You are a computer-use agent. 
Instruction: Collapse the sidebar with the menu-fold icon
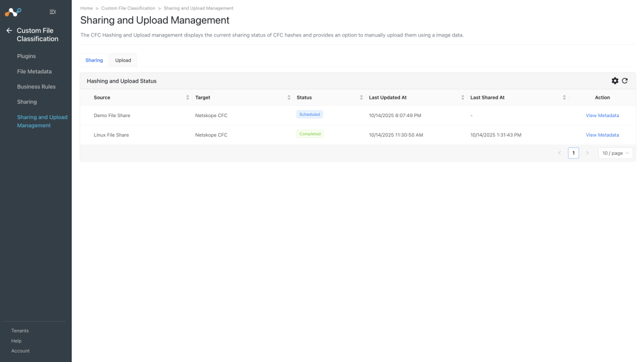coord(53,12)
